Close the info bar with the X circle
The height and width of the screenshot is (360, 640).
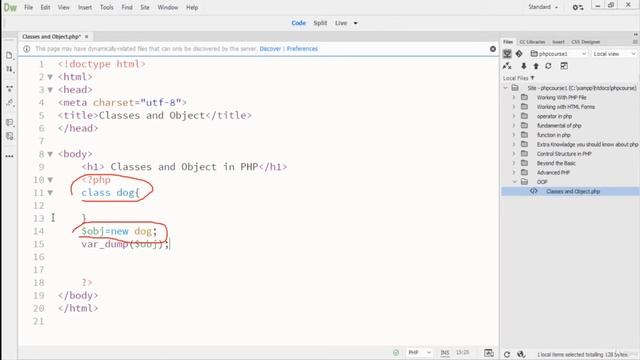(493, 49)
